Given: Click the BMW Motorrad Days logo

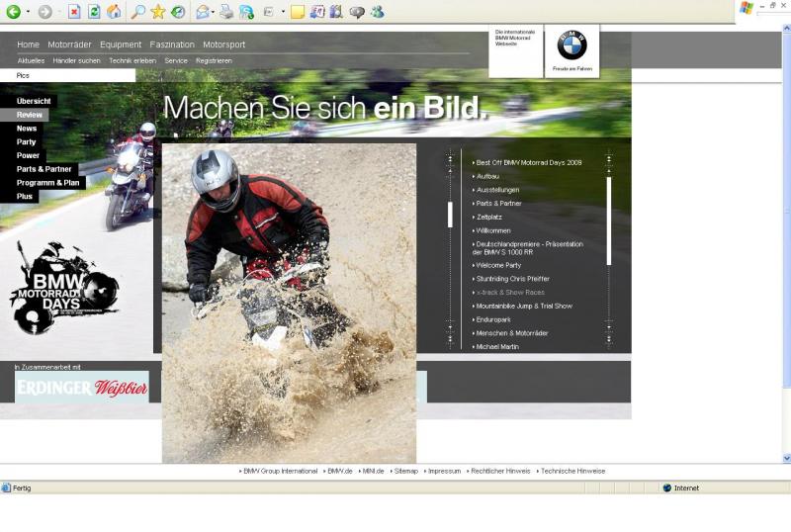Looking at the screenshot, I should (63, 288).
